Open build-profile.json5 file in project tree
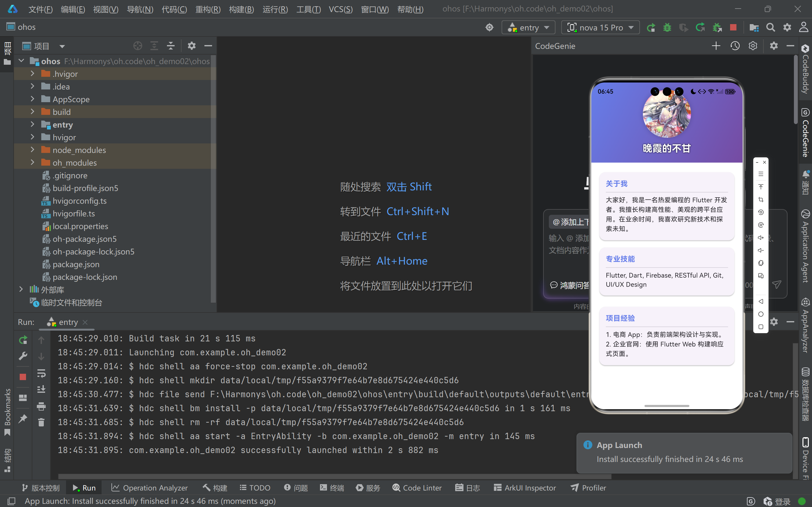 (x=85, y=188)
